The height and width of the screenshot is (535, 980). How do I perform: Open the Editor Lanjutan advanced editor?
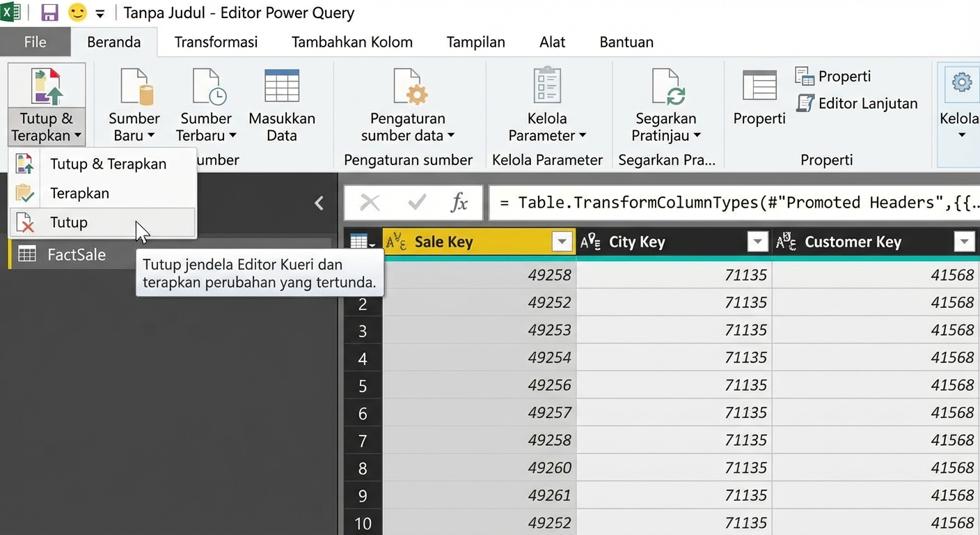(x=857, y=103)
